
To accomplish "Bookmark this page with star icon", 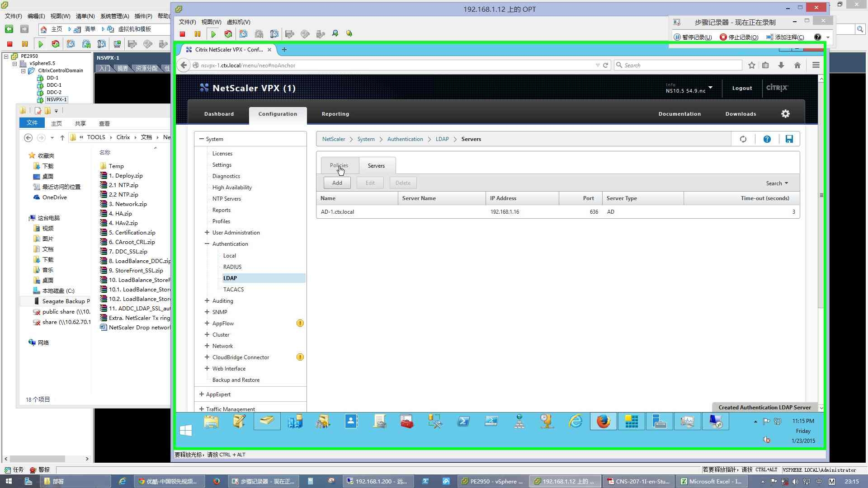I will [x=751, y=65].
